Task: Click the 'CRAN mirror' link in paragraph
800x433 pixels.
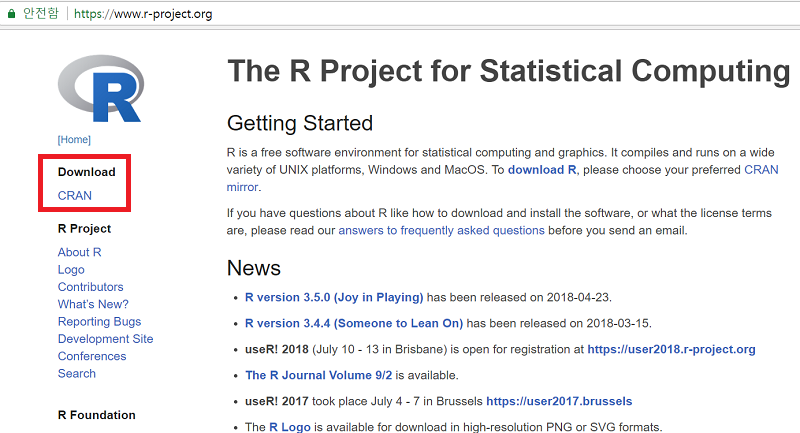Action: coord(761,170)
